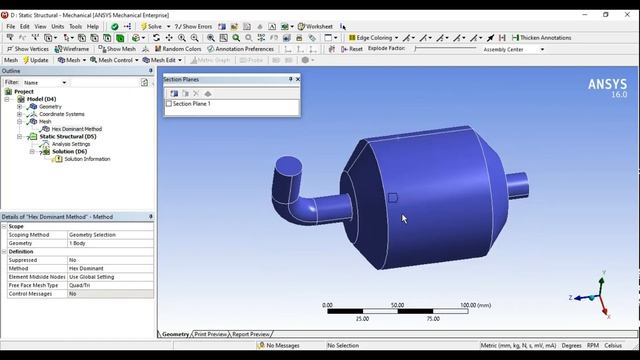Collapse the Definition section in Details
This screenshot has height=360, width=640.
point(4,252)
